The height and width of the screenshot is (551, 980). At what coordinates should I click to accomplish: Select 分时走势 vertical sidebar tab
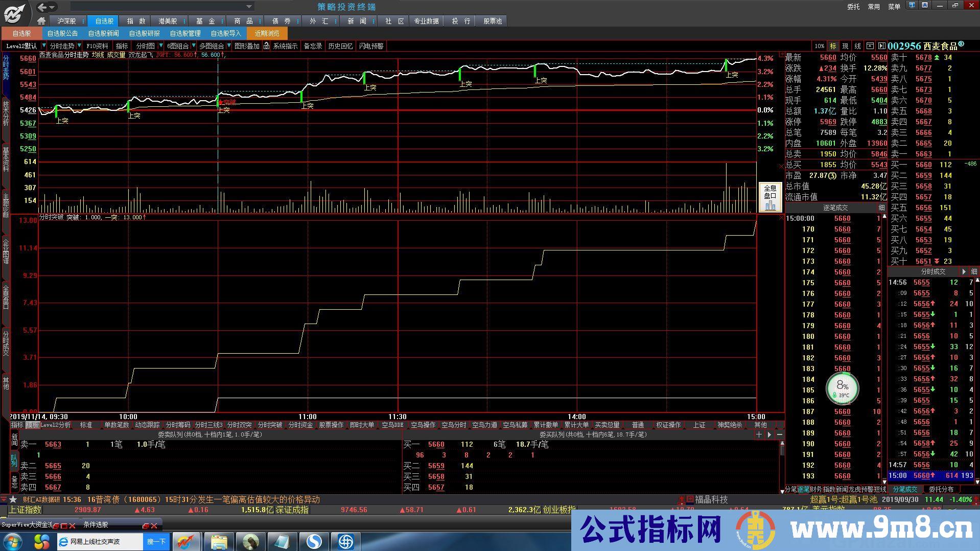click(x=6, y=67)
